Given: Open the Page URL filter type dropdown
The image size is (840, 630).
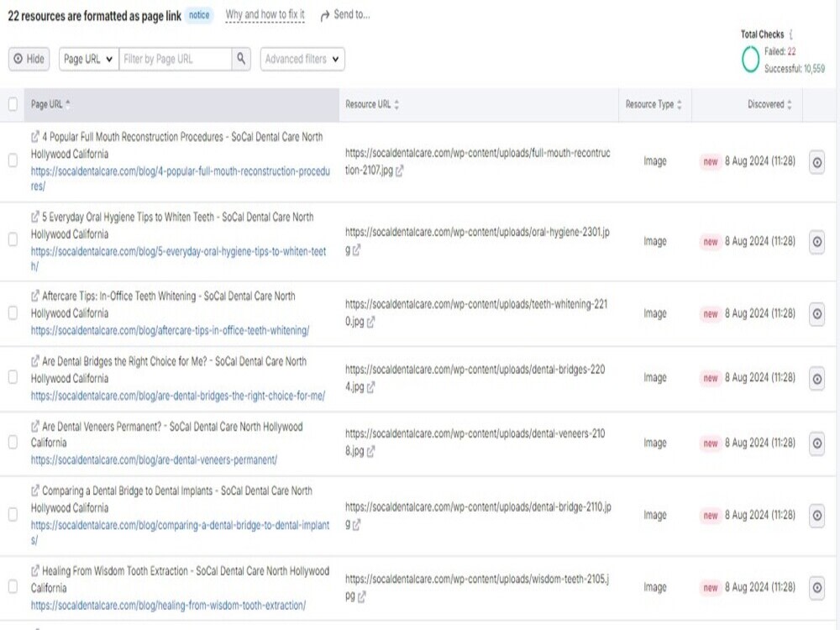Looking at the screenshot, I should pos(88,59).
